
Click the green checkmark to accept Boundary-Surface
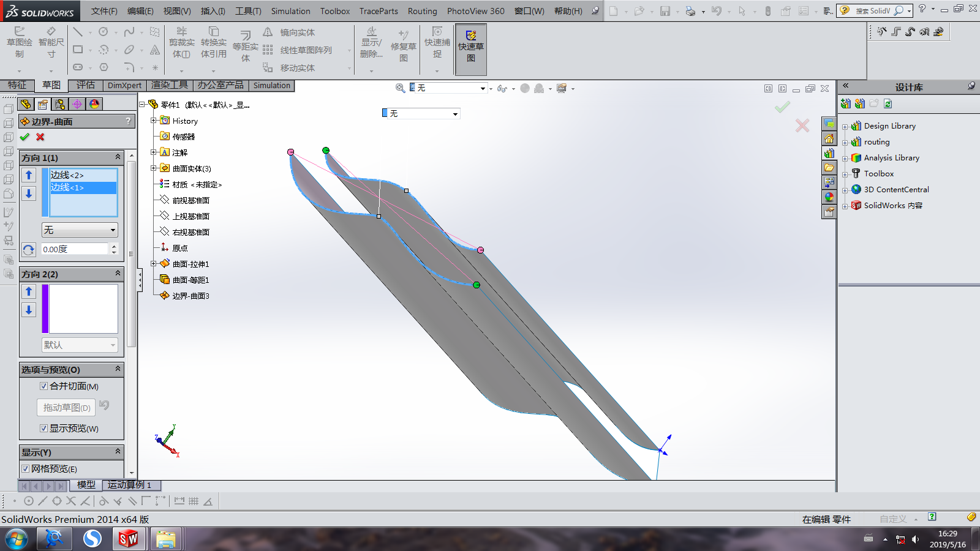[x=24, y=137]
